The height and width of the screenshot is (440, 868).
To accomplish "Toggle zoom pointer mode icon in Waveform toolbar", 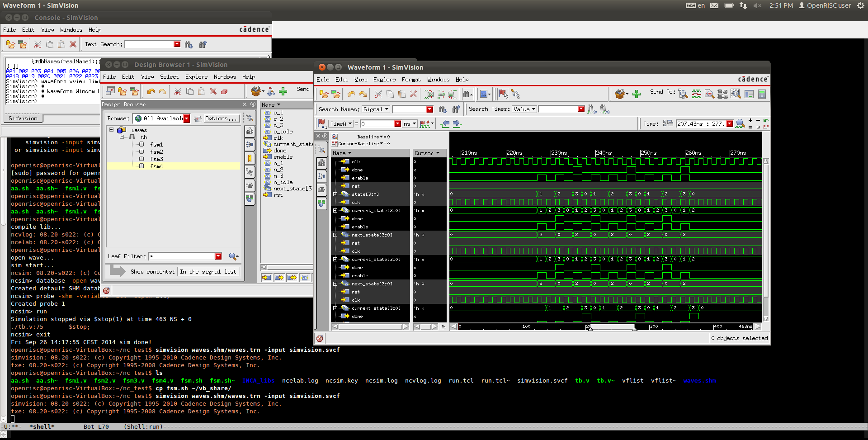I will 515,94.
